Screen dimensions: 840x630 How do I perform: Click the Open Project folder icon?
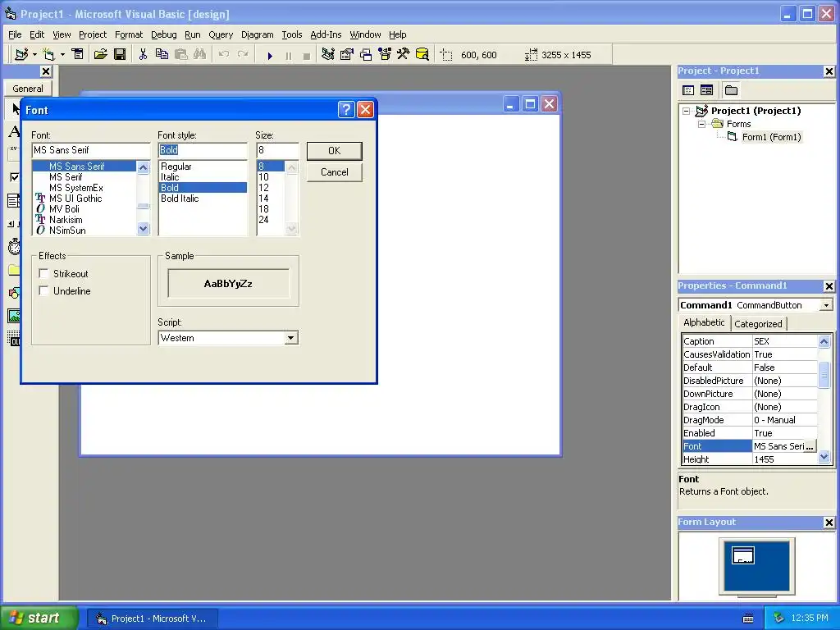point(100,54)
